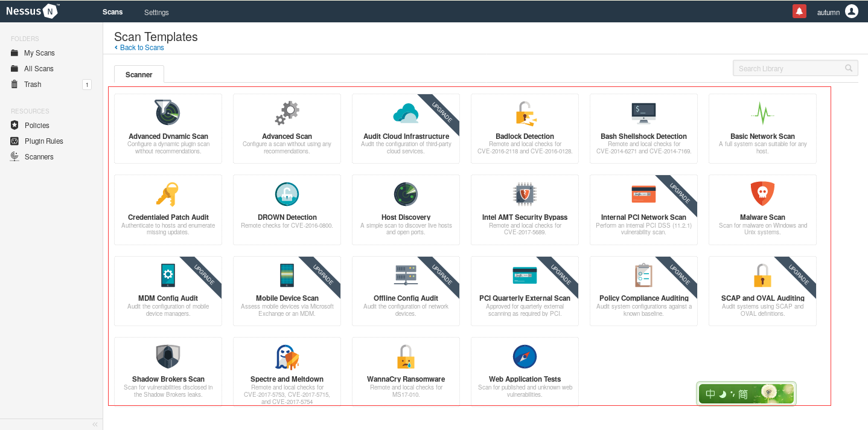Open the Malware Scan skull shield icon
The width and height of the screenshot is (868, 430).
coord(762,194)
